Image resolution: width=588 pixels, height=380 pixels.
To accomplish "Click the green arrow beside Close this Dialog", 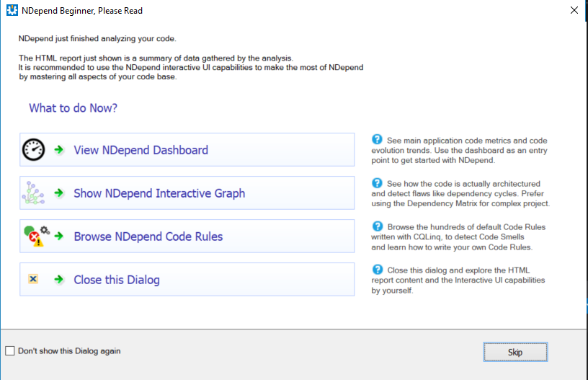I will [x=59, y=279].
